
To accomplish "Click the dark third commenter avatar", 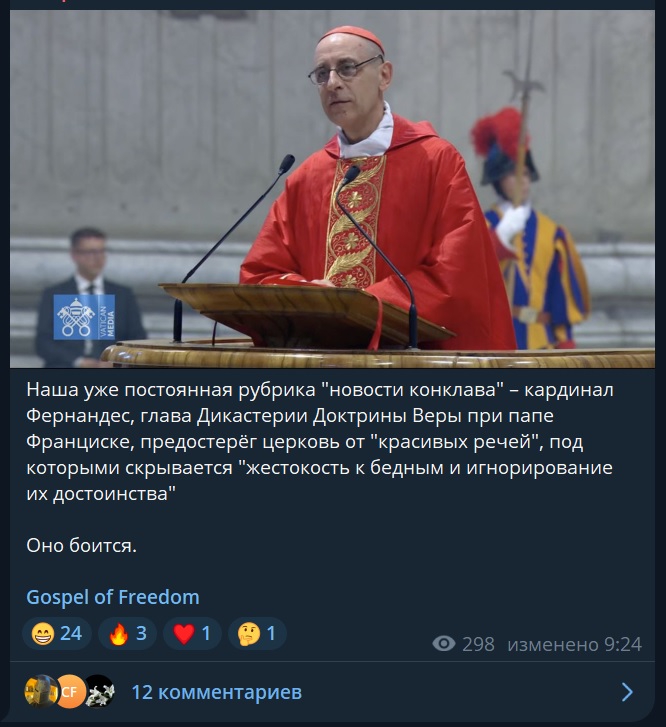I will (100, 692).
